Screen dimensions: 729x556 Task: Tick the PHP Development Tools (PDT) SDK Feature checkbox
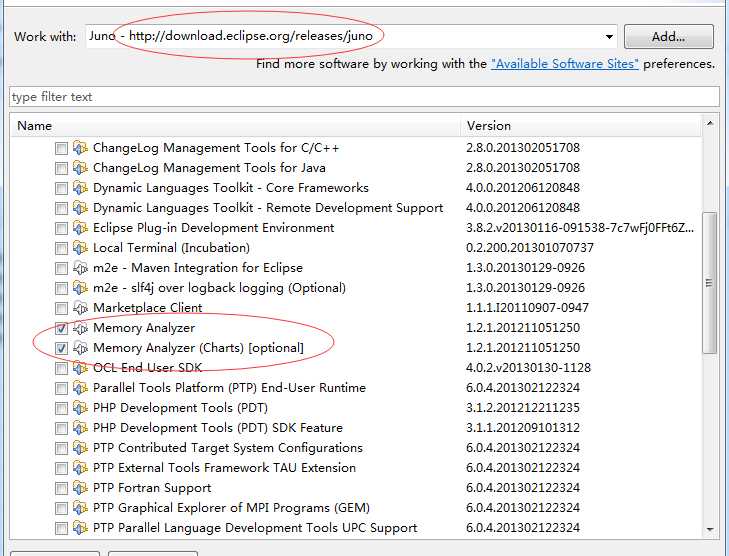click(x=61, y=428)
